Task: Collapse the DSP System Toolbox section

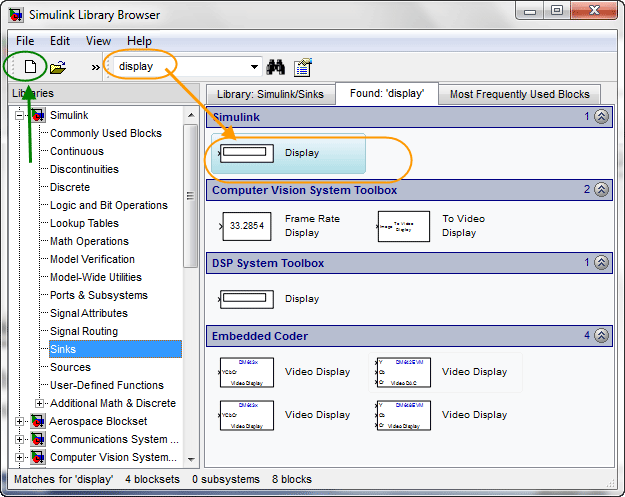Action: pos(601,263)
